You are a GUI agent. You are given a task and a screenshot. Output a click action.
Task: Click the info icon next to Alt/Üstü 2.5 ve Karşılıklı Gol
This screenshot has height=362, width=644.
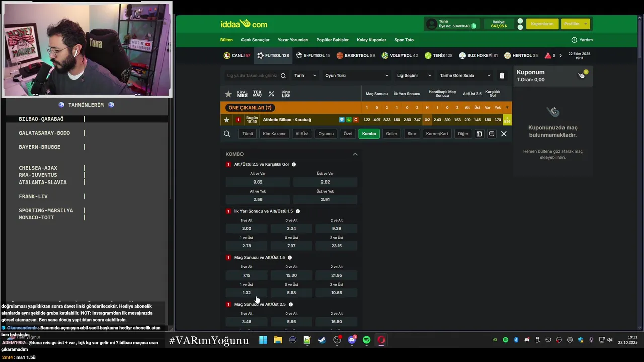tap(294, 164)
